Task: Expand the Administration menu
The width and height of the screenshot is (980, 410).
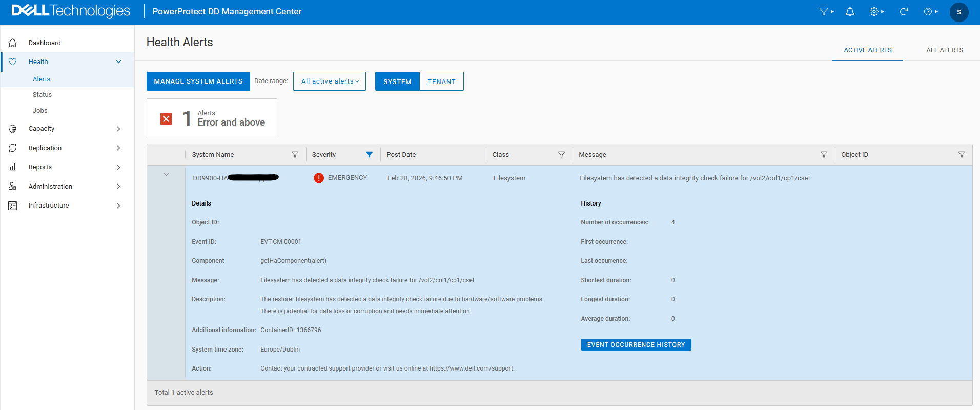Action: [x=119, y=186]
